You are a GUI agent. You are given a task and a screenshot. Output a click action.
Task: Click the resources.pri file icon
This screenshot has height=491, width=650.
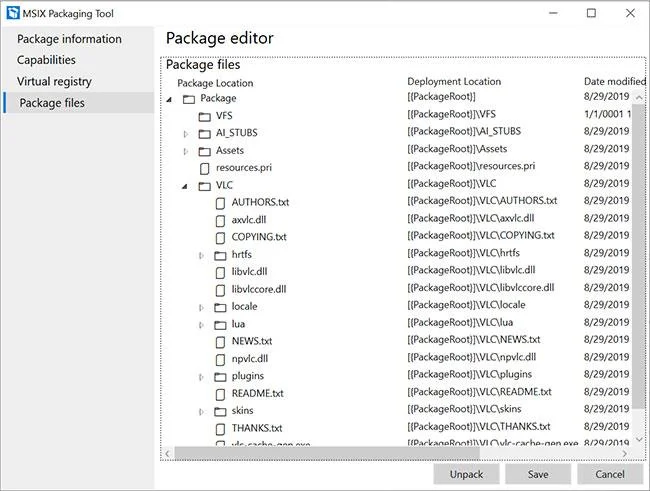pyautogui.click(x=204, y=168)
